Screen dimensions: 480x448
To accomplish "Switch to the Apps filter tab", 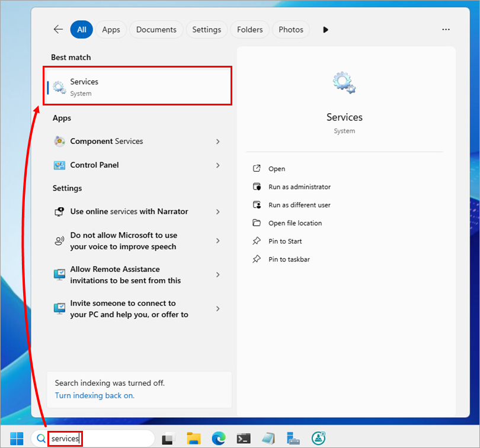I will [111, 30].
